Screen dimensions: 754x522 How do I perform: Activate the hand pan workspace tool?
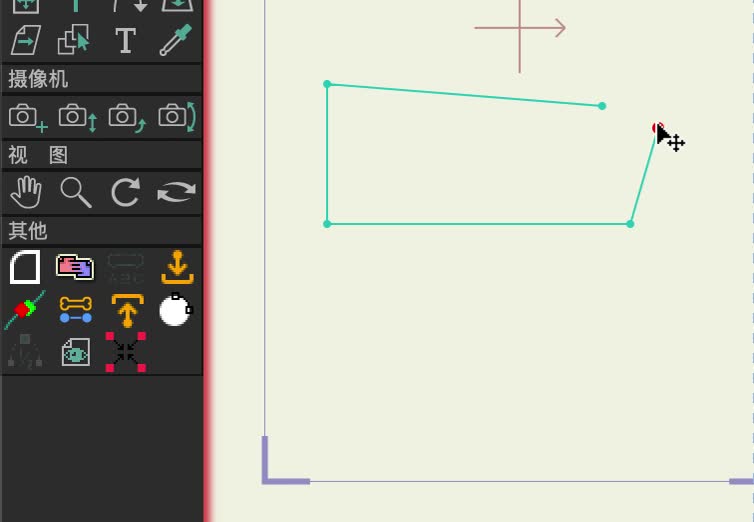click(26, 192)
